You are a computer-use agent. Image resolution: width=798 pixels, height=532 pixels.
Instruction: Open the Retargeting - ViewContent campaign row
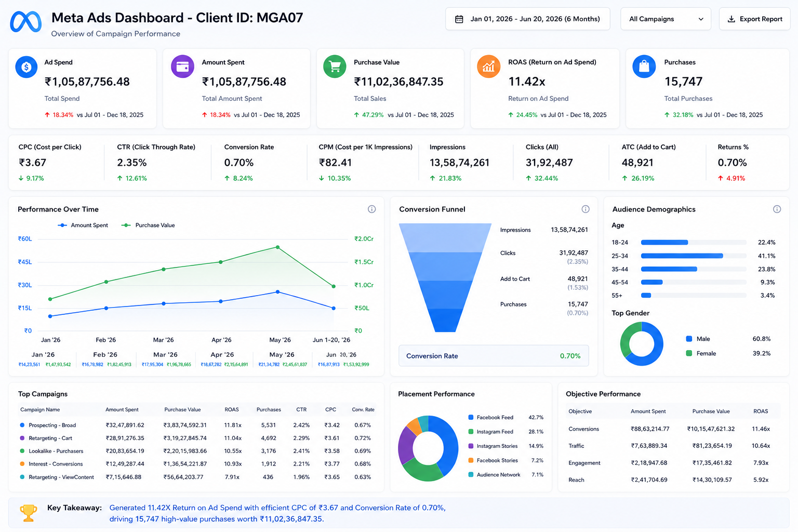(196, 477)
